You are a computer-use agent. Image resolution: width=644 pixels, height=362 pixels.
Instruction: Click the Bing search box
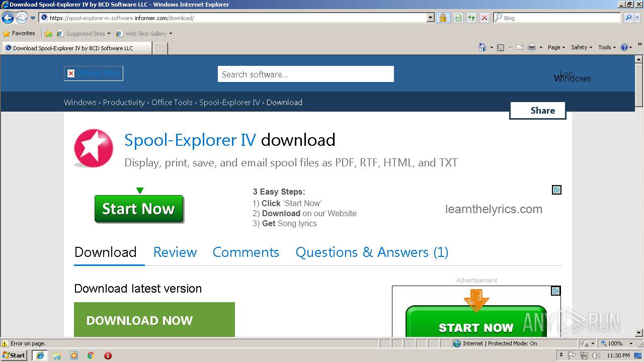[557, 18]
